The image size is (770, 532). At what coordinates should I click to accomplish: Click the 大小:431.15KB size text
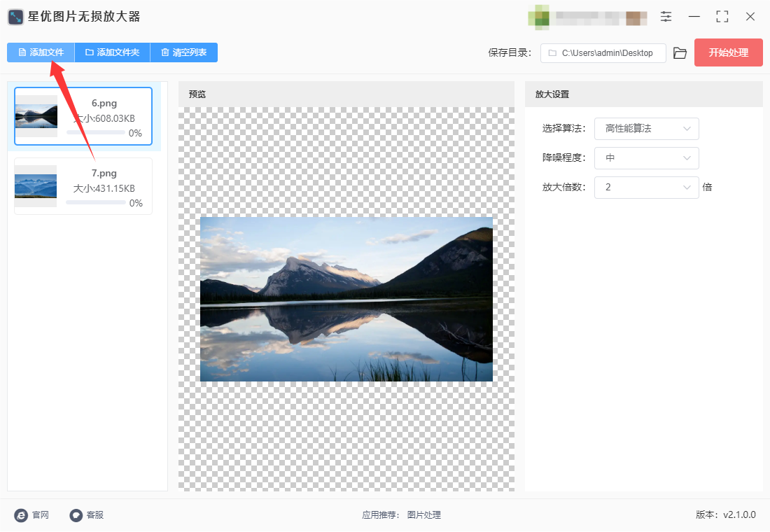click(x=104, y=188)
